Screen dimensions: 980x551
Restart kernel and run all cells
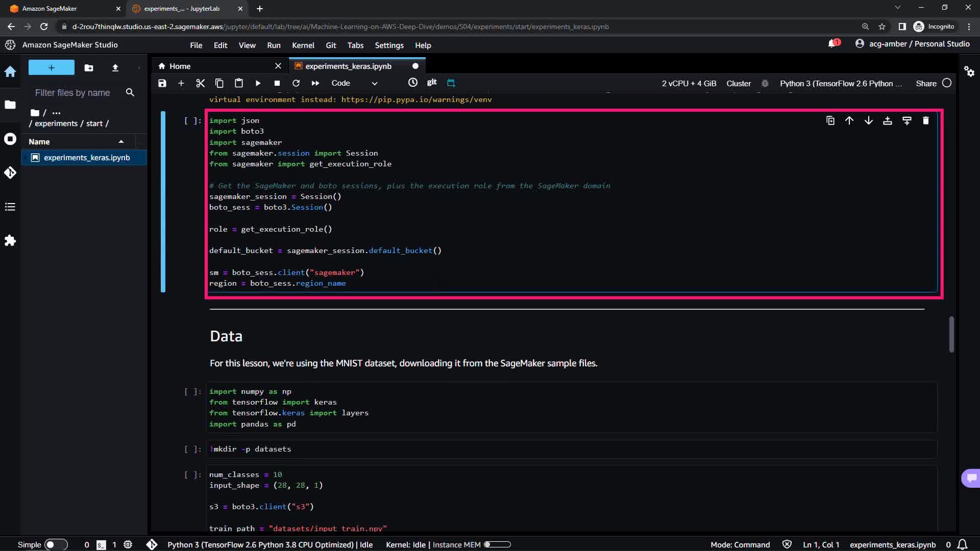(315, 83)
